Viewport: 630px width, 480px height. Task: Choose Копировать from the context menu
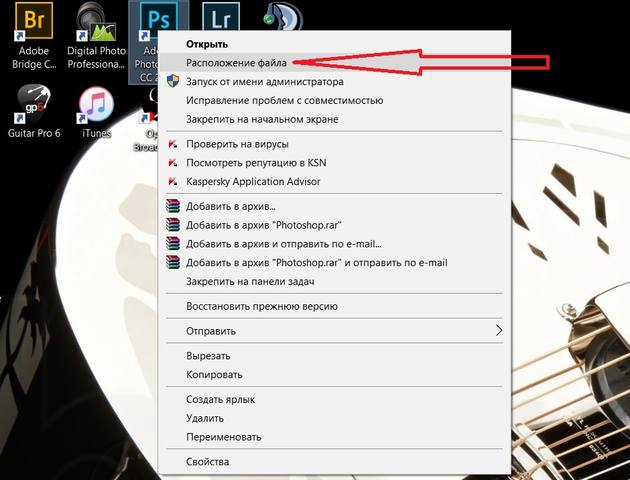point(335,375)
